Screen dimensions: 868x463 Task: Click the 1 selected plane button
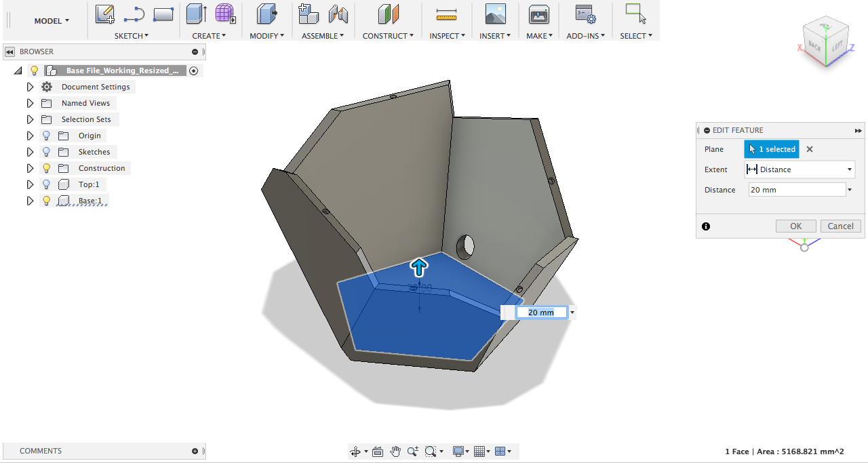click(x=772, y=149)
